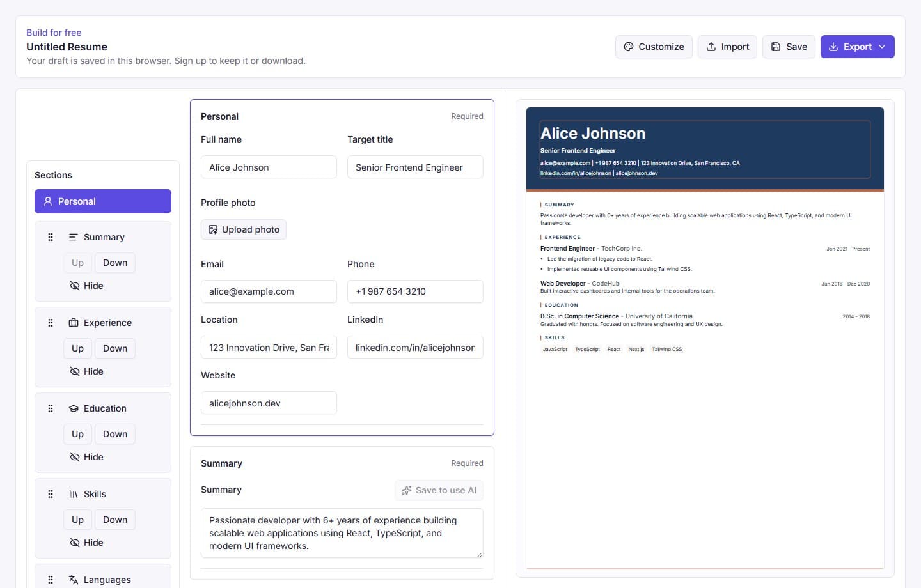Edit the Phone number field
The width and height of the screenshot is (921, 588).
[415, 291]
